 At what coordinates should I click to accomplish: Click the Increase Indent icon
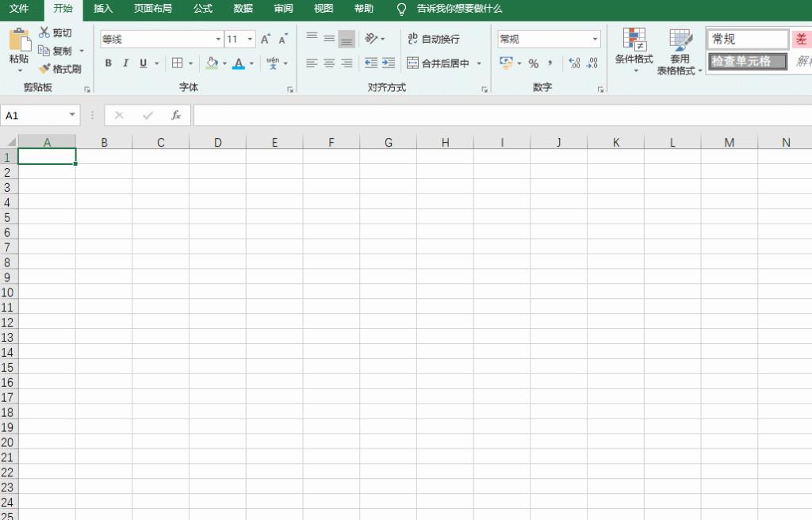389,63
